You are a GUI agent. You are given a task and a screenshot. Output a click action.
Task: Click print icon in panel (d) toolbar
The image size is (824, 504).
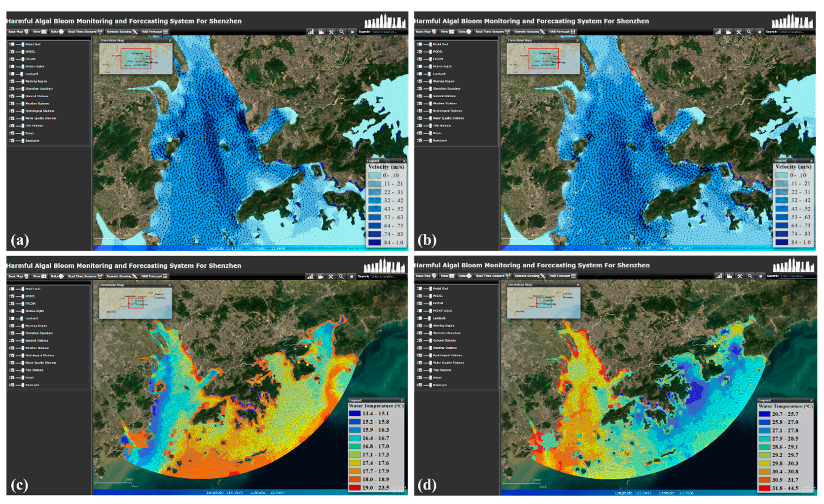(x=760, y=276)
